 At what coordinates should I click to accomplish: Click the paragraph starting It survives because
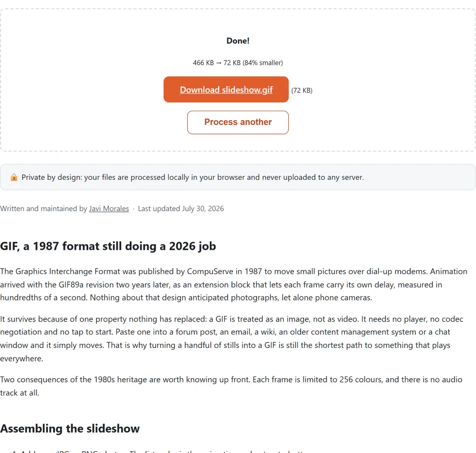(x=232, y=339)
